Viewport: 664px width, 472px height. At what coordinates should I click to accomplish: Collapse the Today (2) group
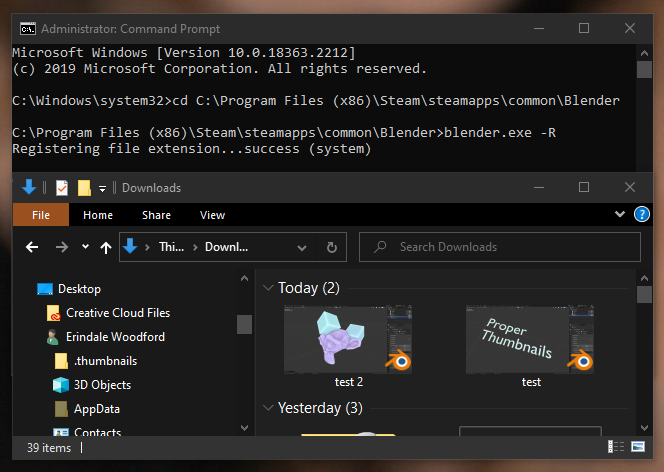pyautogui.click(x=268, y=288)
